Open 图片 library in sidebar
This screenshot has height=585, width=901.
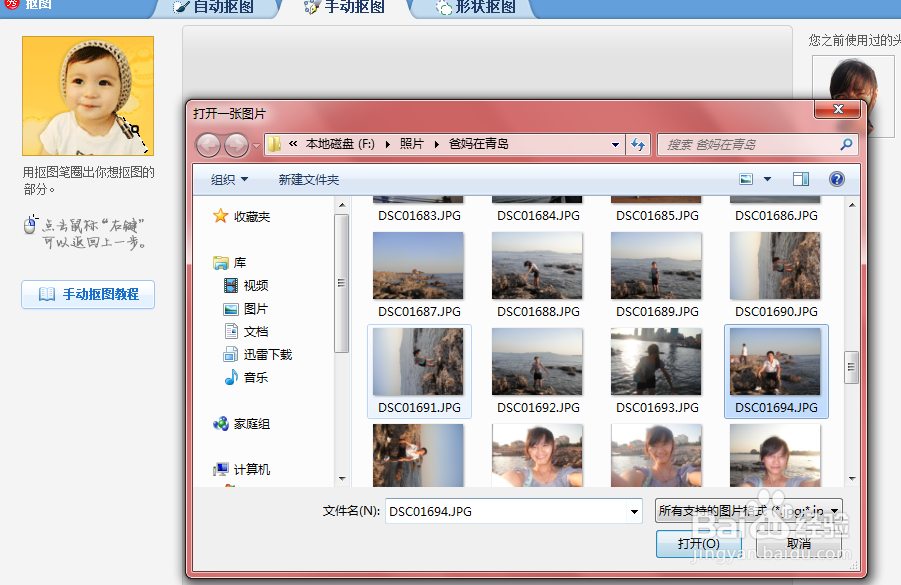[246, 309]
